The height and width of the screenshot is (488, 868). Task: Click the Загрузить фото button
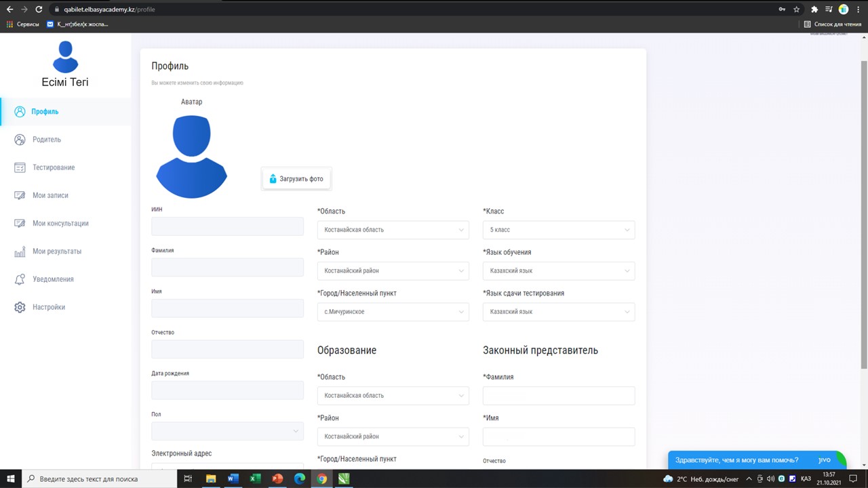tap(296, 179)
